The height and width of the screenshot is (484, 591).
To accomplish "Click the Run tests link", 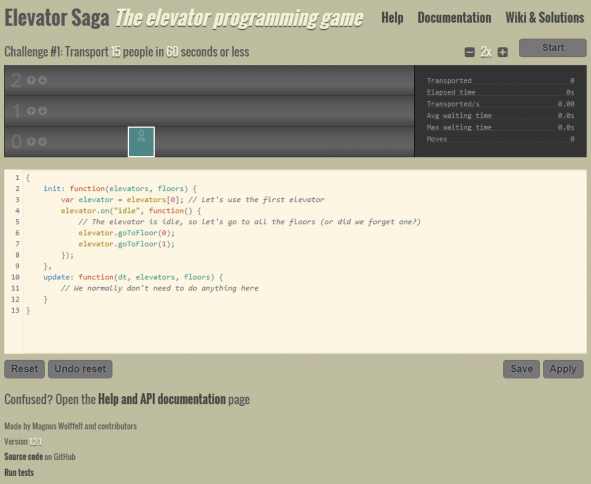I will tap(19, 472).
